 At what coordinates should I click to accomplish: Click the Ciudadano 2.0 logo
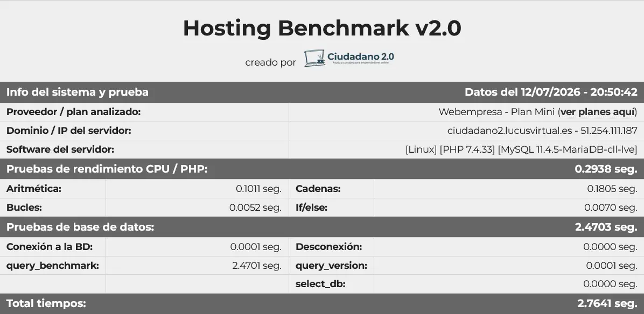[349, 58]
